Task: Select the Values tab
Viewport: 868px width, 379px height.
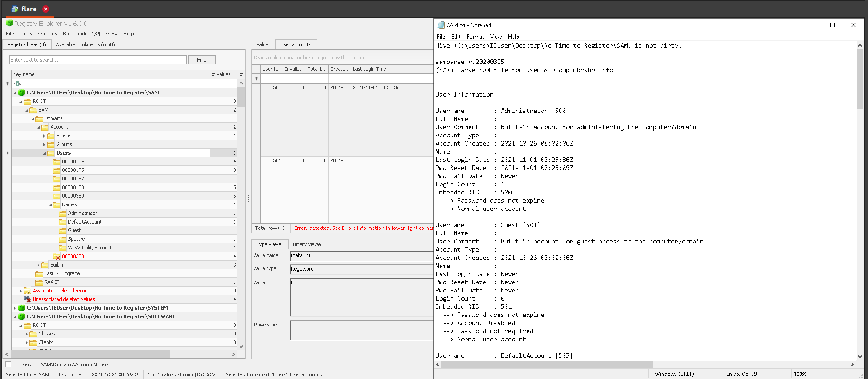Action: [263, 44]
